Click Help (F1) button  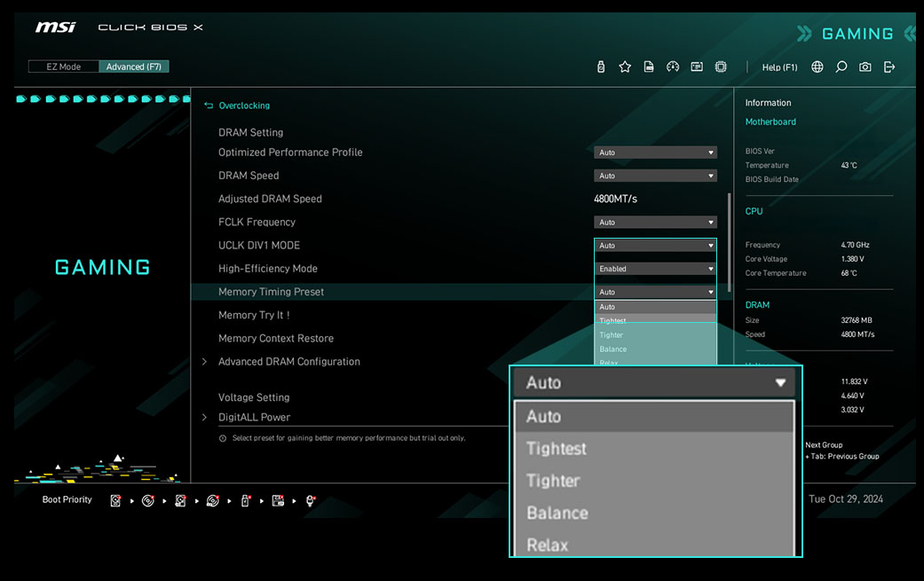click(x=779, y=67)
